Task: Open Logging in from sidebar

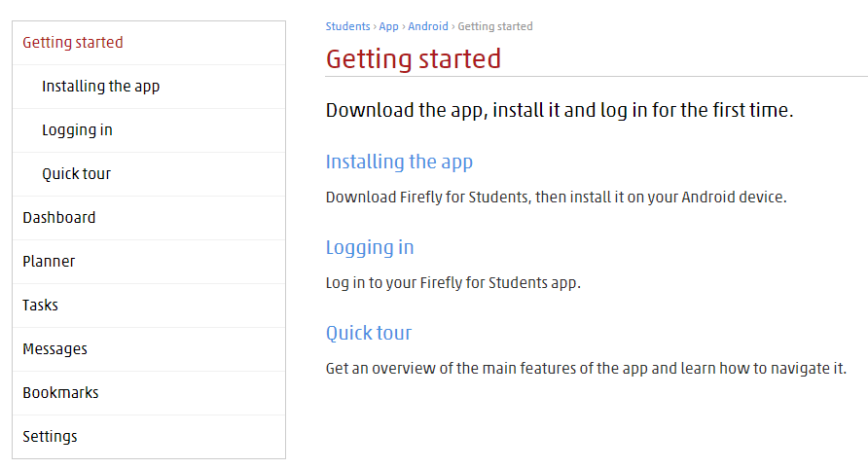Action: pyautogui.click(x=149, y=130)
